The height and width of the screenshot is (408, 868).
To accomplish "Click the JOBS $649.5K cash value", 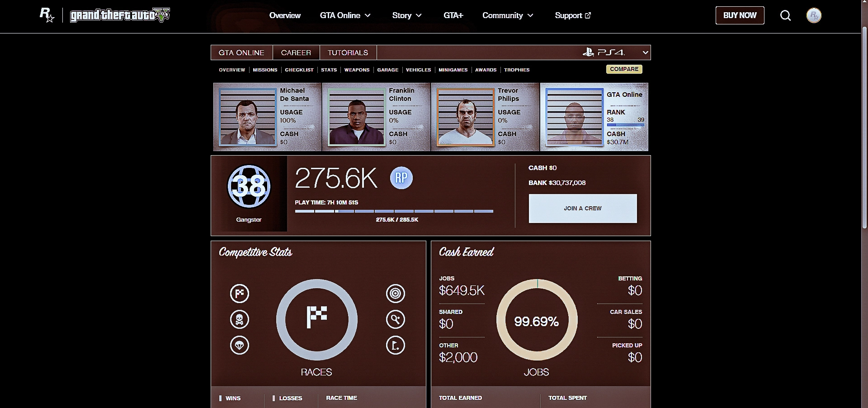I will click(x=462, y=290).
